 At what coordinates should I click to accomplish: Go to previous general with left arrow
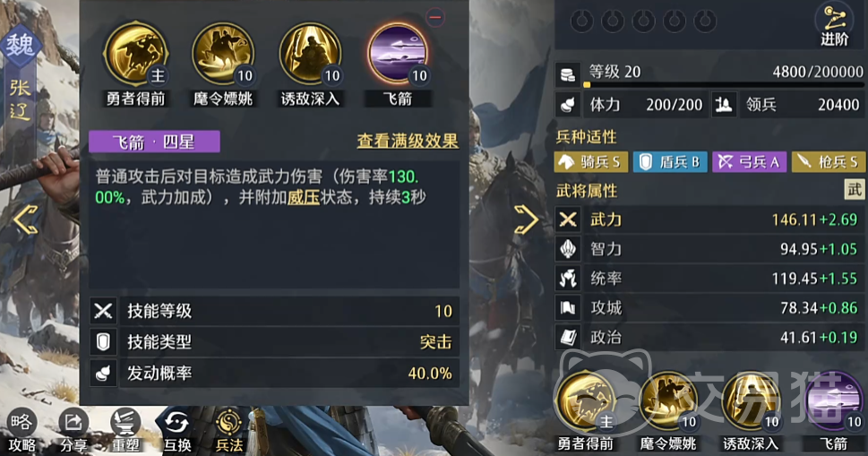click(26, 219)
